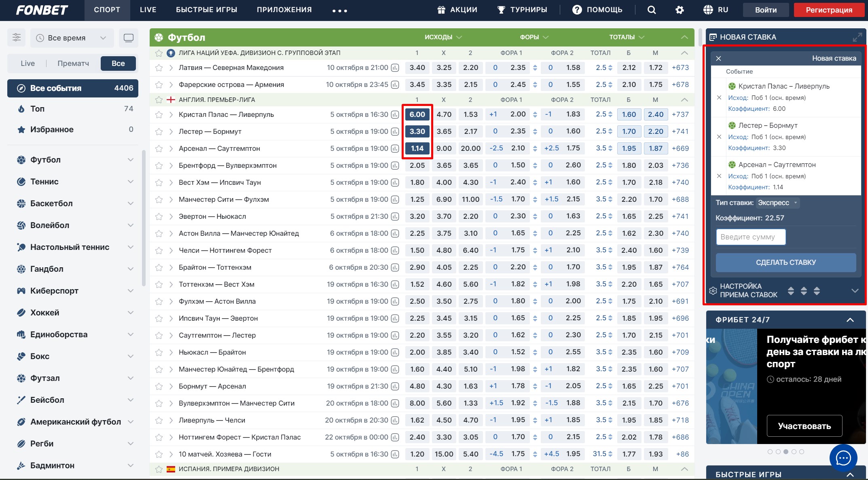Click Участвовать in the Фрибет banner
The image size is (868, 480).
click(x=804, y=426)
